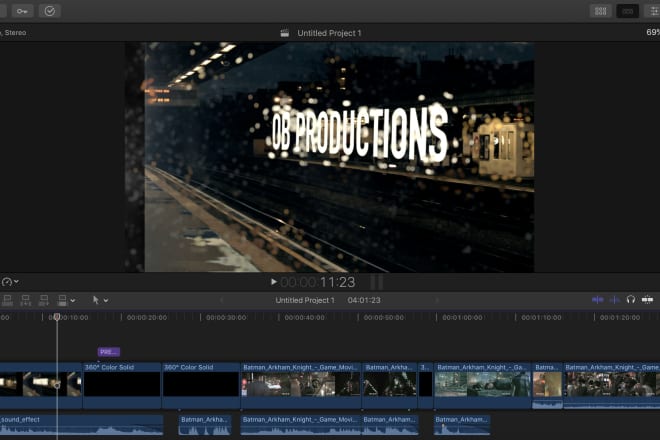Open the tools pop-up chevron
This screenshot has height=440, width=660.
click(106, 301)
